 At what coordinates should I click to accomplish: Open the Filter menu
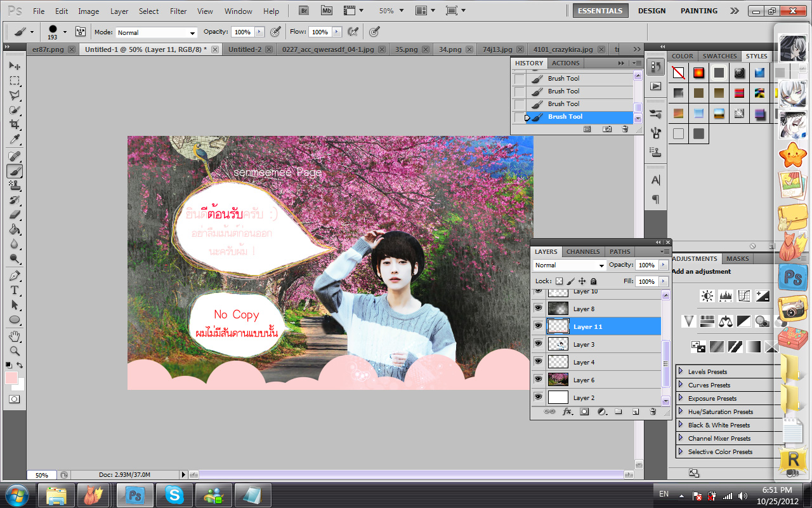click(x=178, y=11)
